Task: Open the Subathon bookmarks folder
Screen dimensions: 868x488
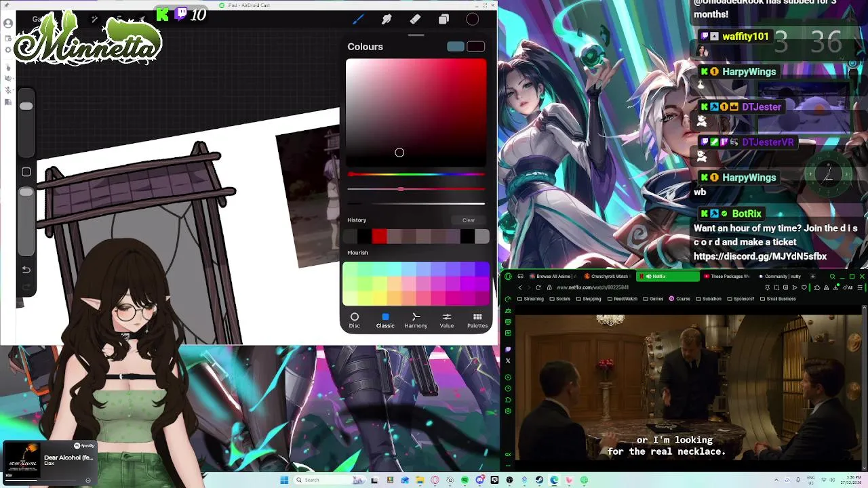Action: (x=708, y=299)
